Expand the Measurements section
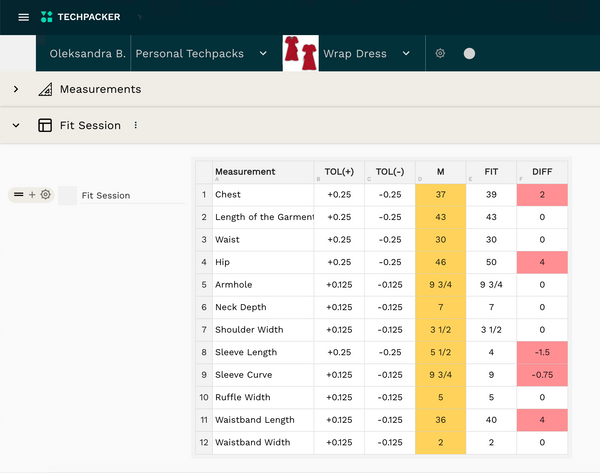The image size is (600, 473). [16, 90]
